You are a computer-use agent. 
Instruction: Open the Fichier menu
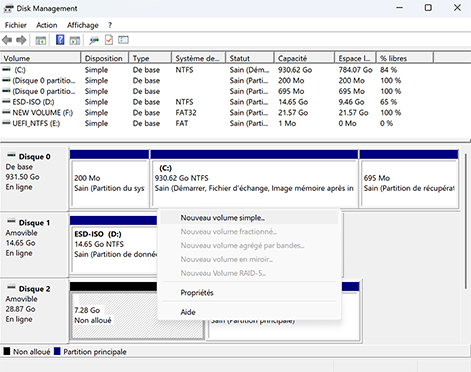pyautogui.click(x=16, y=25)
